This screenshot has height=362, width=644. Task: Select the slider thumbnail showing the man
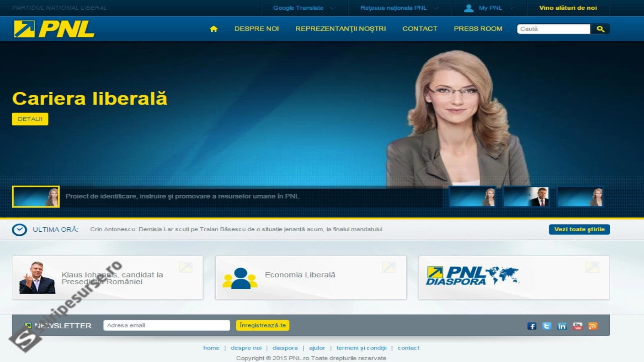(x=526, y=197)
